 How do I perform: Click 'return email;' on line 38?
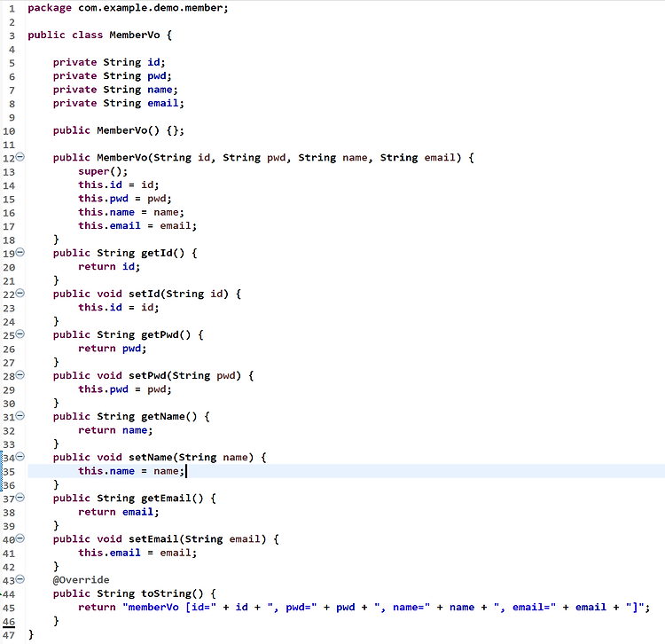point(119,512)
